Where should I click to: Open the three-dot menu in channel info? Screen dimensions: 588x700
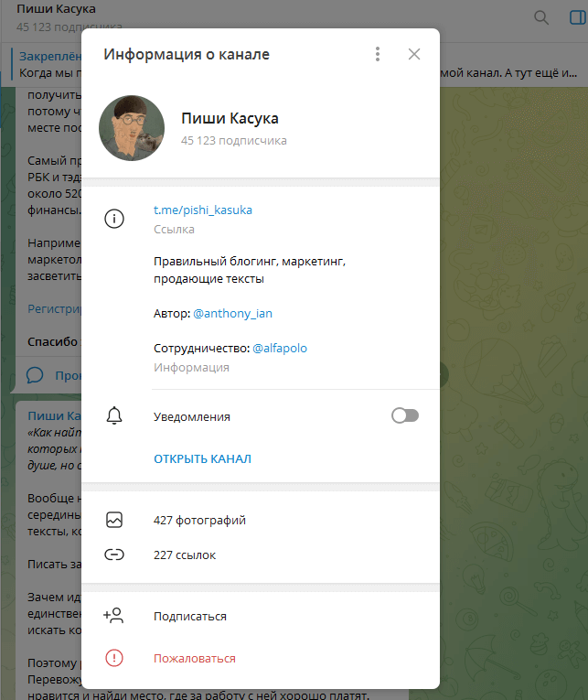(378, 55)
